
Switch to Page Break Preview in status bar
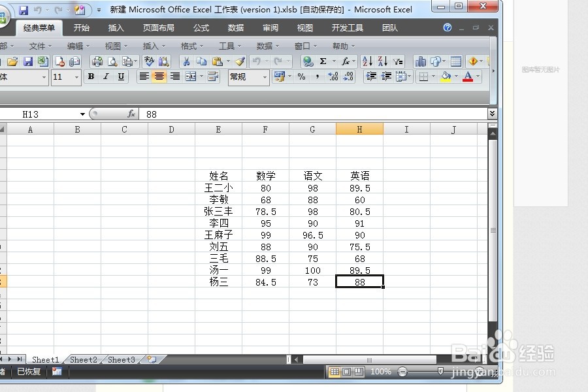[x=359, y=372]
